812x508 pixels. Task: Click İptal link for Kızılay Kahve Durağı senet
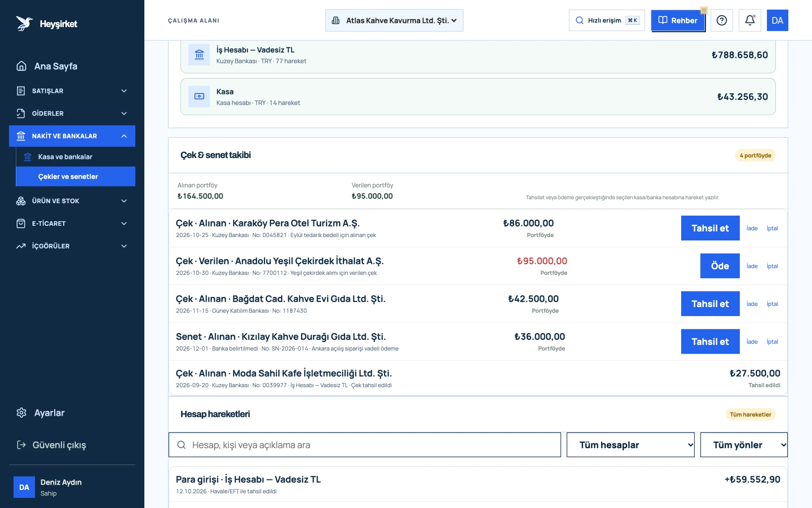tap(772, 341)
